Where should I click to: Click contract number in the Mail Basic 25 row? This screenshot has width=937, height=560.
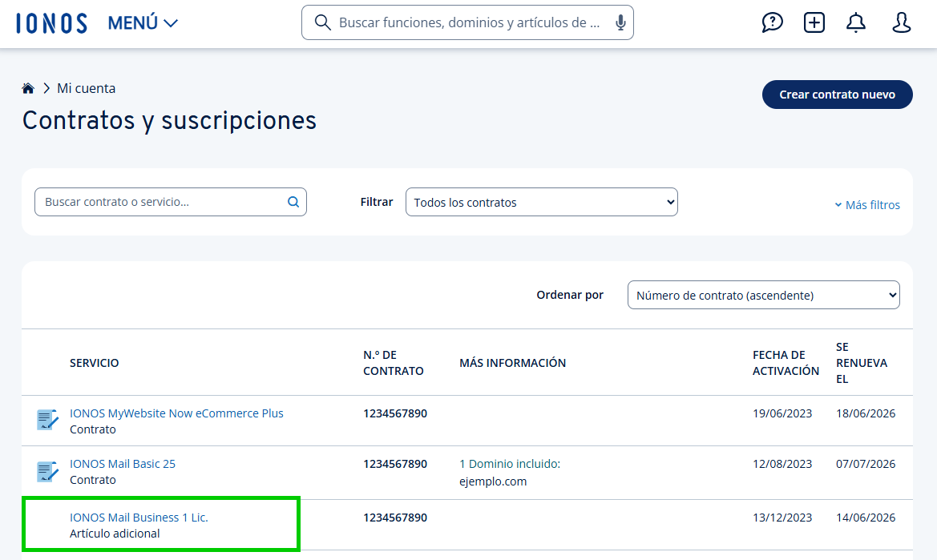395,464
